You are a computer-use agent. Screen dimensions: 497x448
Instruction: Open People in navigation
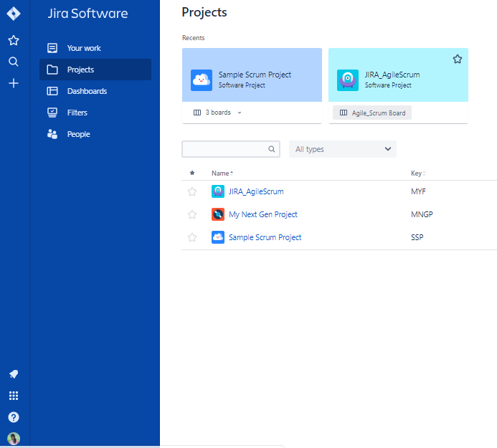[95, 134]
